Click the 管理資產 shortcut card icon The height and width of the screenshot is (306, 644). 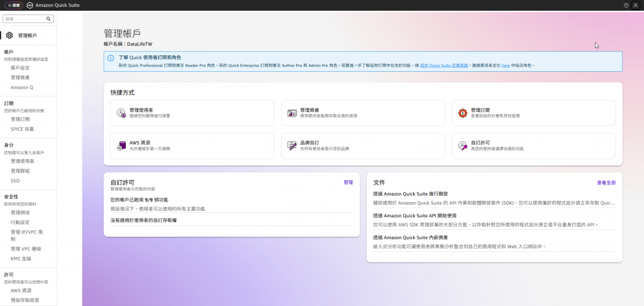coord(292,113)
